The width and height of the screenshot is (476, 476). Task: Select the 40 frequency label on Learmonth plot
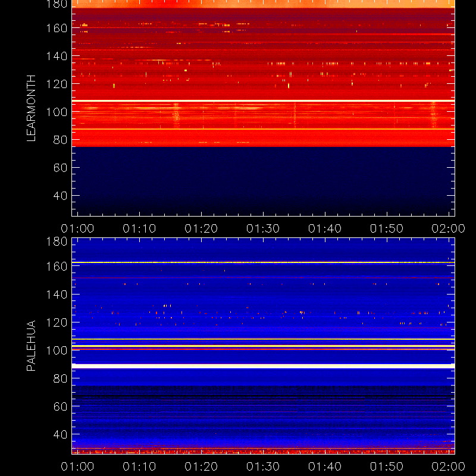coord(60,196)
